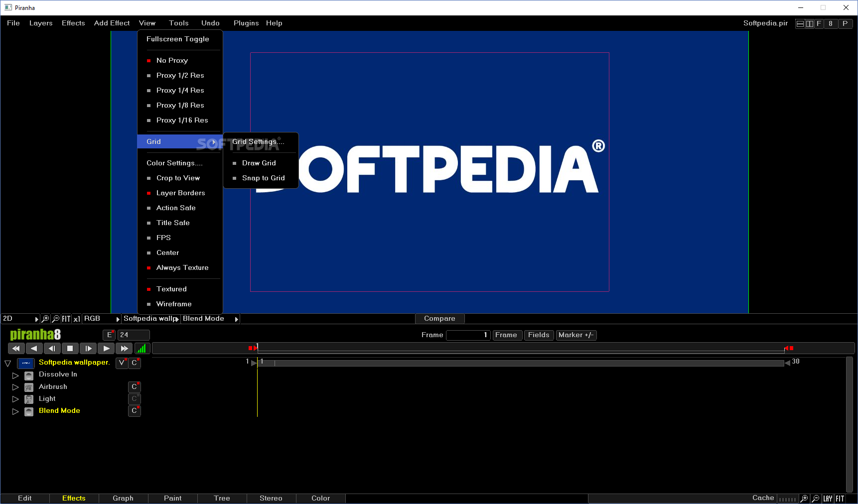Click the Compare button
This screenshot has height=504, width=858.
coord(439,318)
